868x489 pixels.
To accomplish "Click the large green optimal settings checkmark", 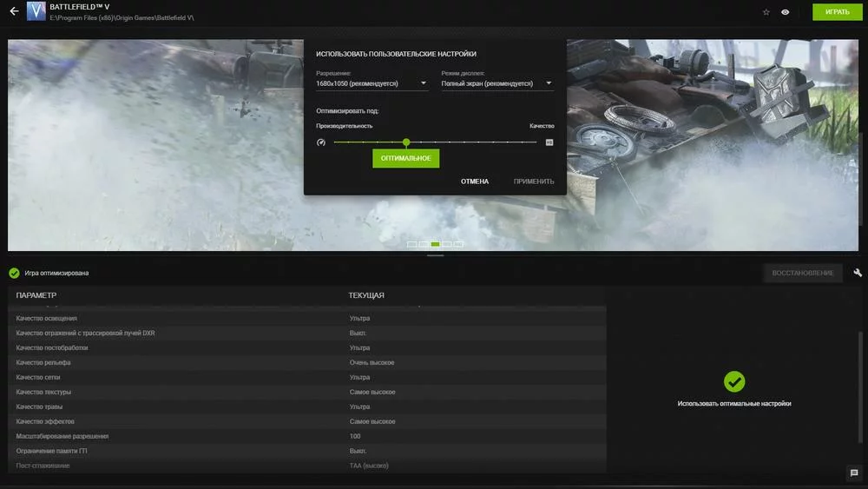I will [x=734, y=381].
